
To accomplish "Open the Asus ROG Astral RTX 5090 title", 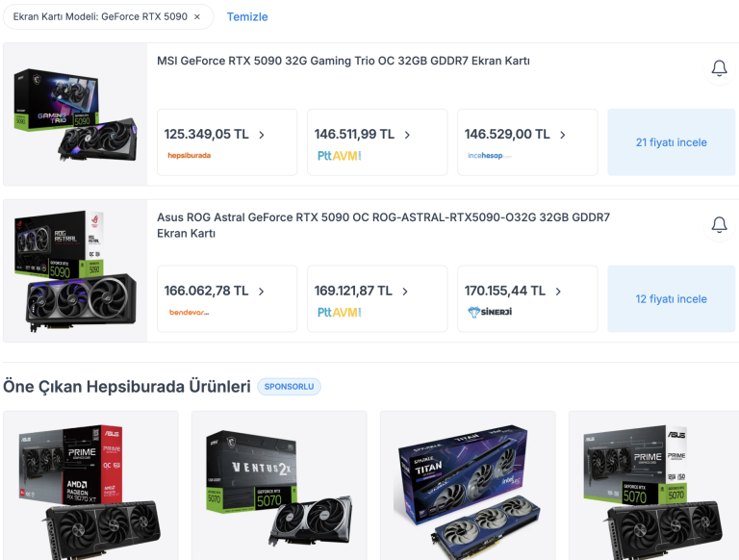I will [x=383, y=225].
